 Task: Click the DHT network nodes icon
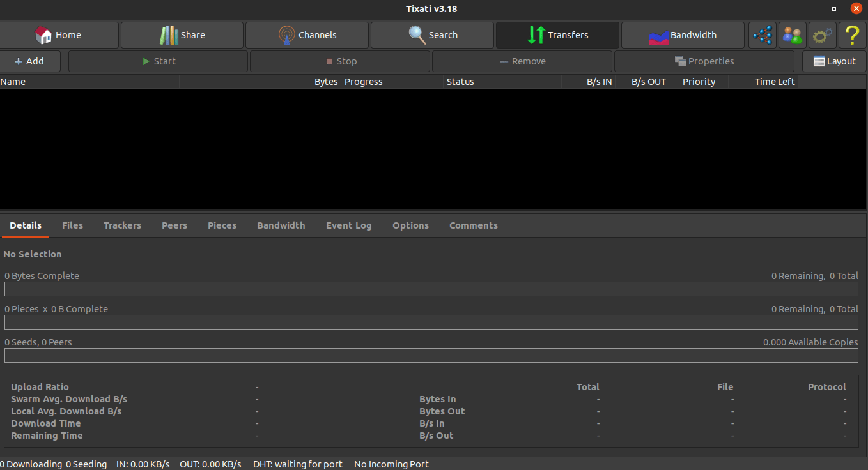[x=763, y=35]
